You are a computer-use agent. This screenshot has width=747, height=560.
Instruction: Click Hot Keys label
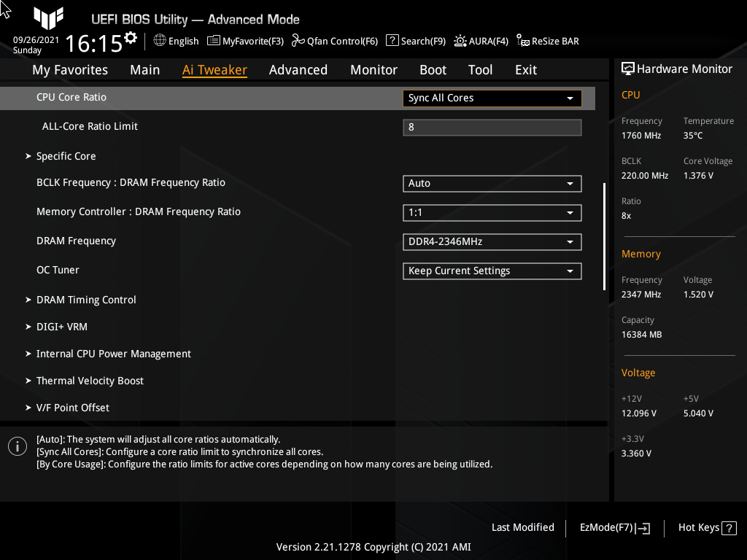698,528
